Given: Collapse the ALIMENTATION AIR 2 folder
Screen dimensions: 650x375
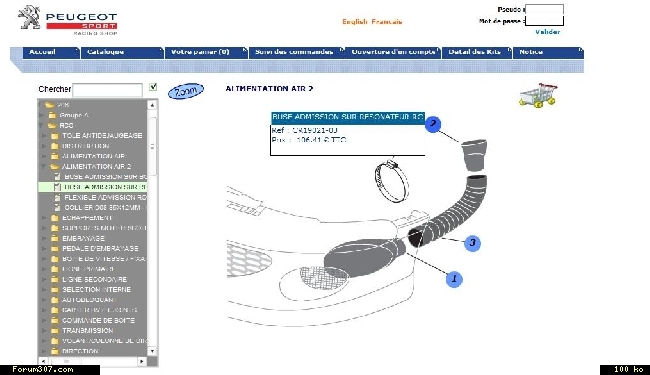Looking at the screenshot, I should (43, 167).
